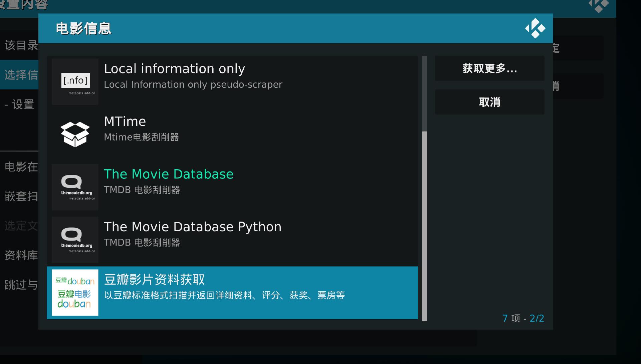Open the 设置 sidebar entry
This screenshot has width=641, height=364.
tap(19, 104)
